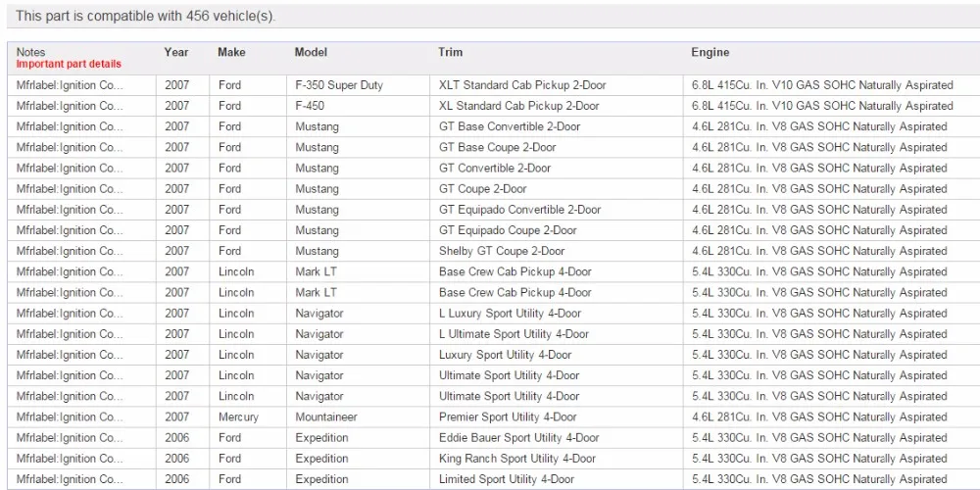The image size is (980, 490).
Task: Select "Limited Sport Utility 4-Door" trim cell
Action: (507, 479)
